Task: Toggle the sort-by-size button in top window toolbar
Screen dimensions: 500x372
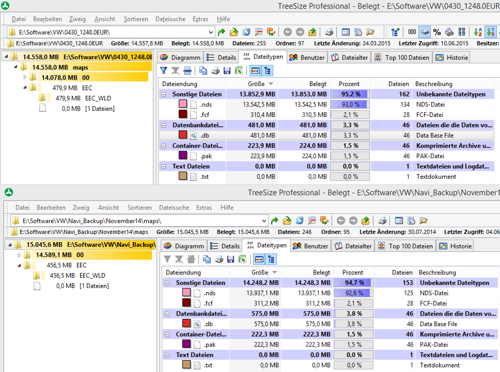Action: click(x=490, y=32)
